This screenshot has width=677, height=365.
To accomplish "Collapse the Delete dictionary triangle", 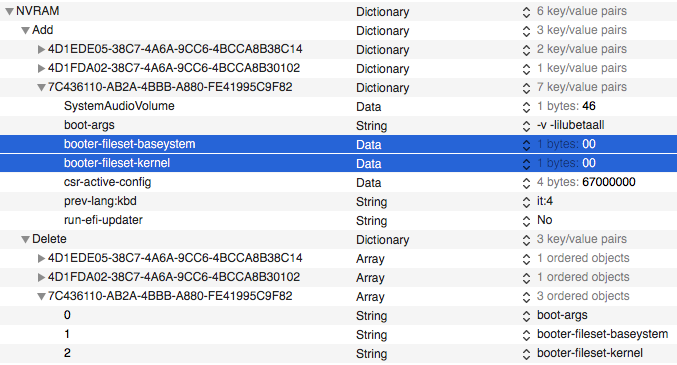I will [25, 240].
